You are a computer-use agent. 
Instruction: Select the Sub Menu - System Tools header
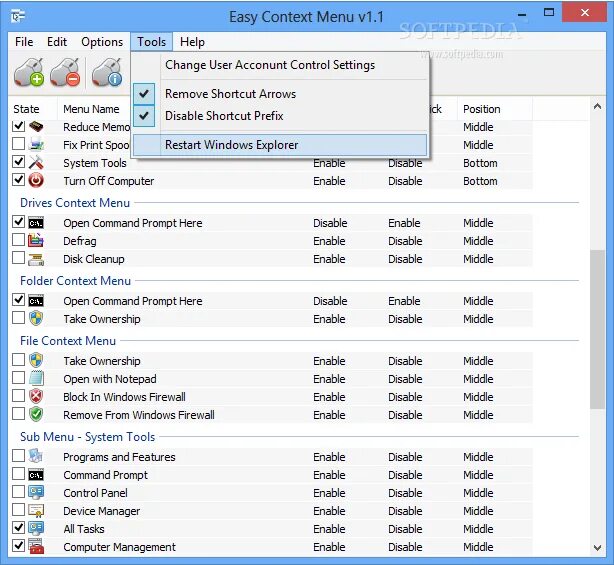tap(87, 437)
